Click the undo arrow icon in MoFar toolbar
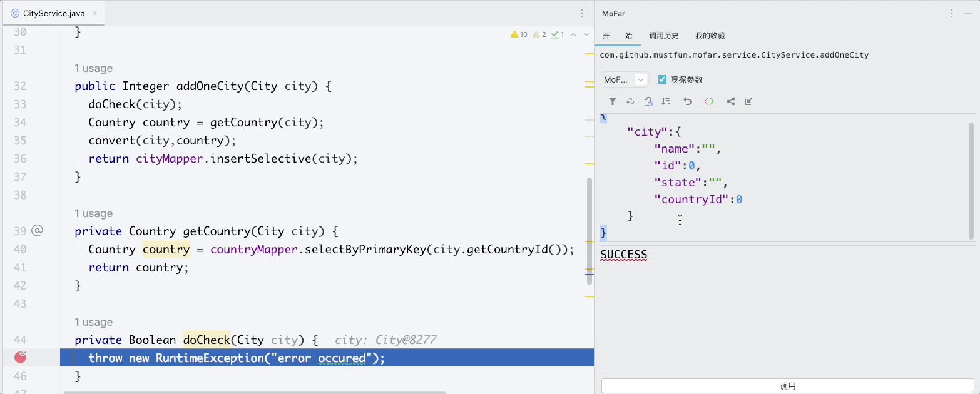Viewport: 980px width, 394px height. [x=687, y=101]
